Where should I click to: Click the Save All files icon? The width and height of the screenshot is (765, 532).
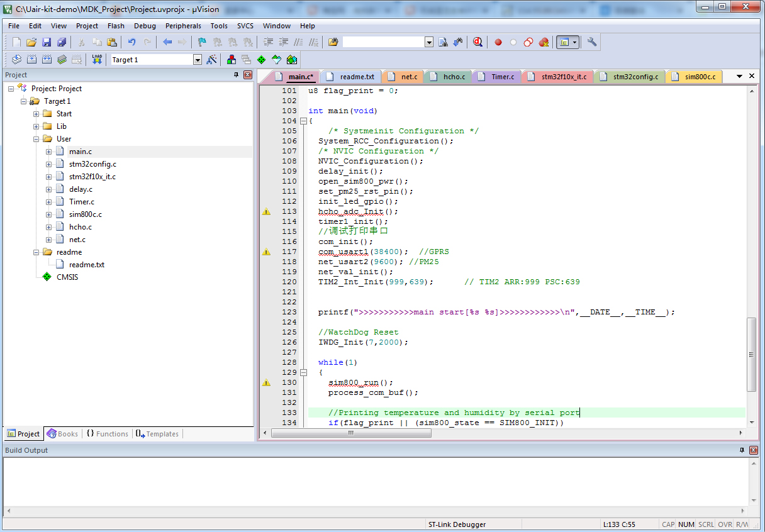point(62,42)
